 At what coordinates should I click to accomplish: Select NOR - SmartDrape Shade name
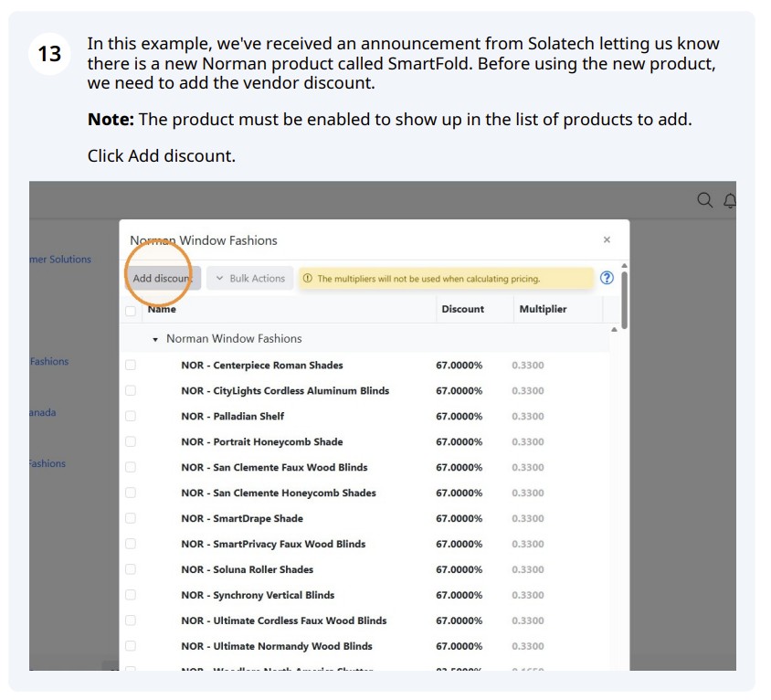coord(242,518)
